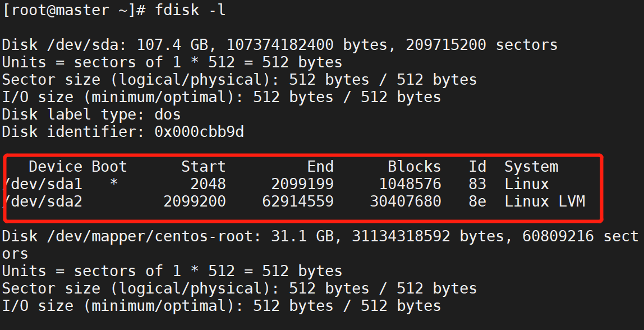Click the 'Start' column header
The height and width of the screenshot is (330, 644).
pos(203,167)
